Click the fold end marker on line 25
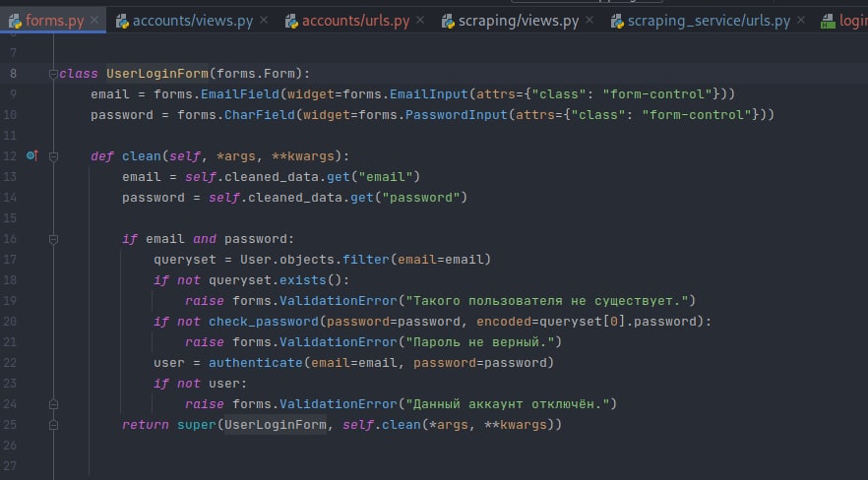The image size is (868, 480). tap(54, 425)
